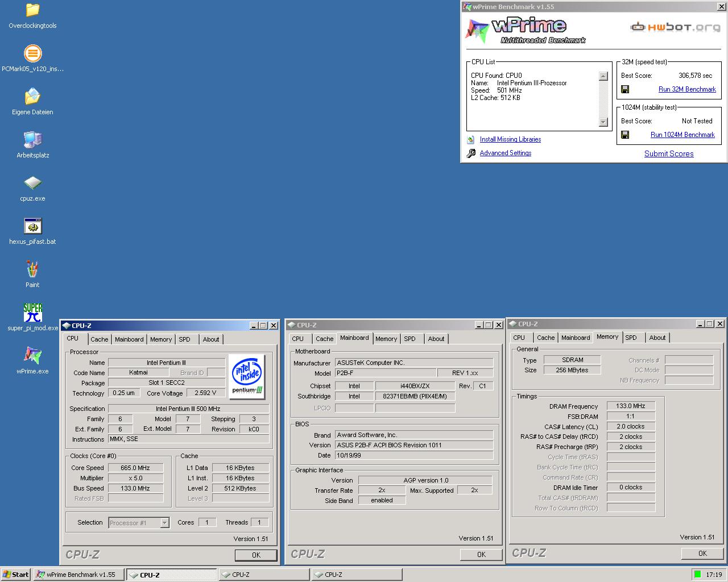Viewport: 728px width, 582px height.
Task: Open SPD tab in left CPU-Z window
Action: click(185, 339)
